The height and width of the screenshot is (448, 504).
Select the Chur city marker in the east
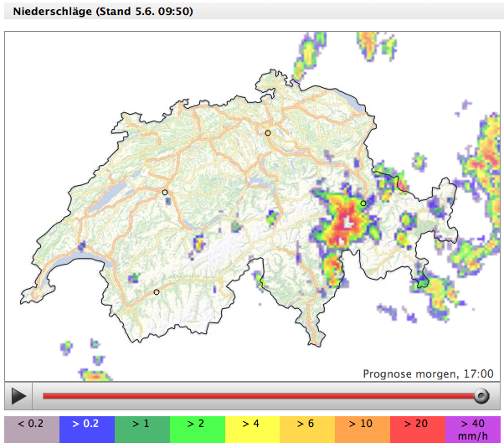click(363, 203)
